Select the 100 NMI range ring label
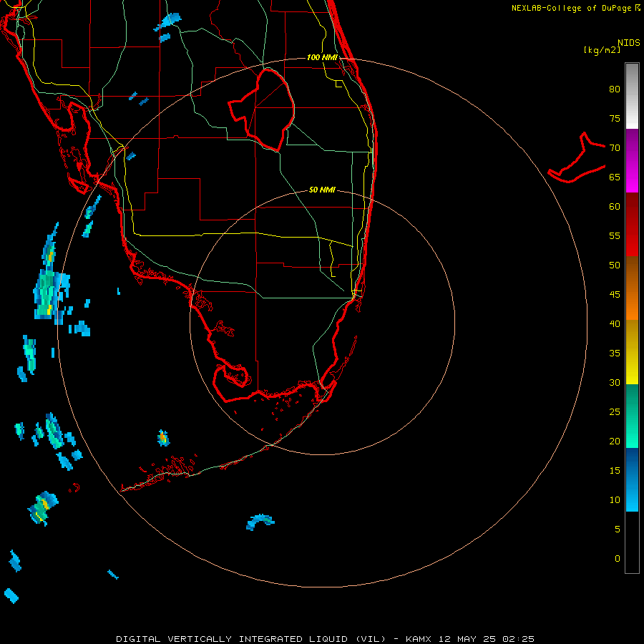The image size is (644, 644). [x=322, y=57]
